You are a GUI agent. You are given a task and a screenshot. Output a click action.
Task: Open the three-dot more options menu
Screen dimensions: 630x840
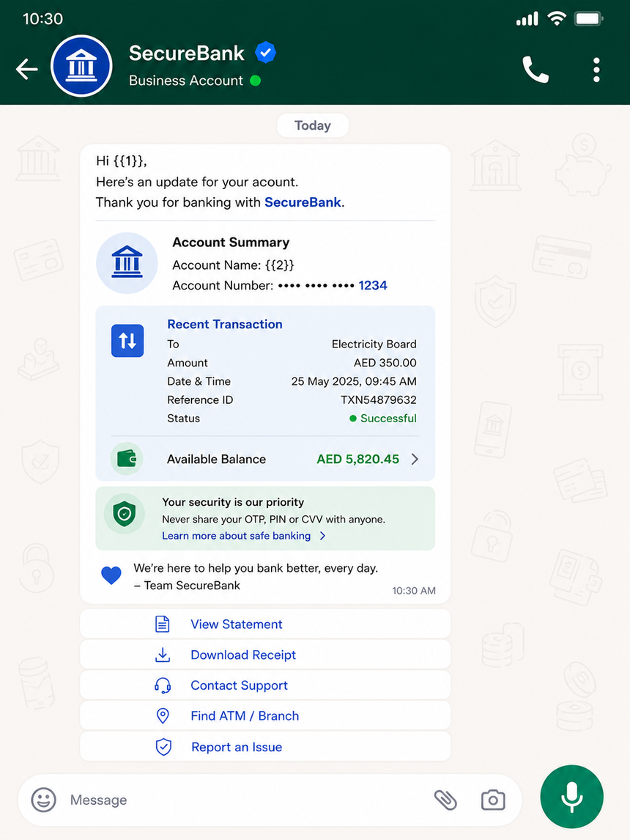tap(596, 70)
